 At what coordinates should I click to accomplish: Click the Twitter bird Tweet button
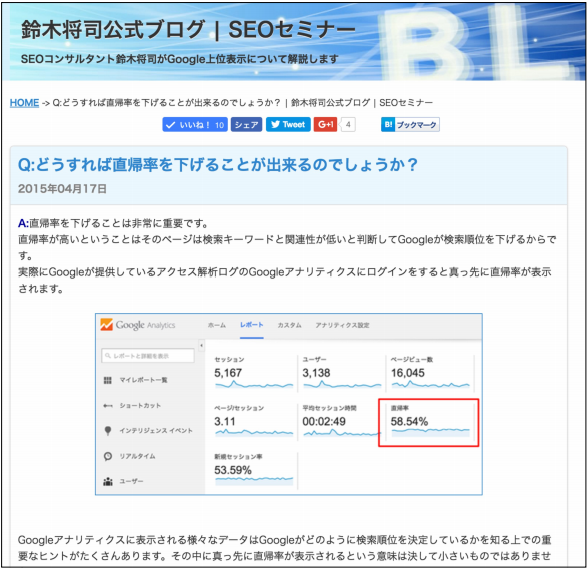click(x=288, y=125)
